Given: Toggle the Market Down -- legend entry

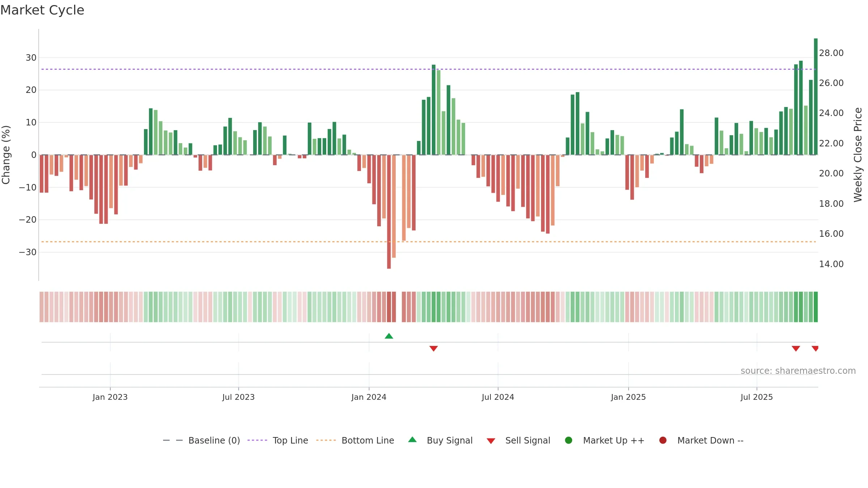Looking at the screenshot, I should [x=701, y=440].
